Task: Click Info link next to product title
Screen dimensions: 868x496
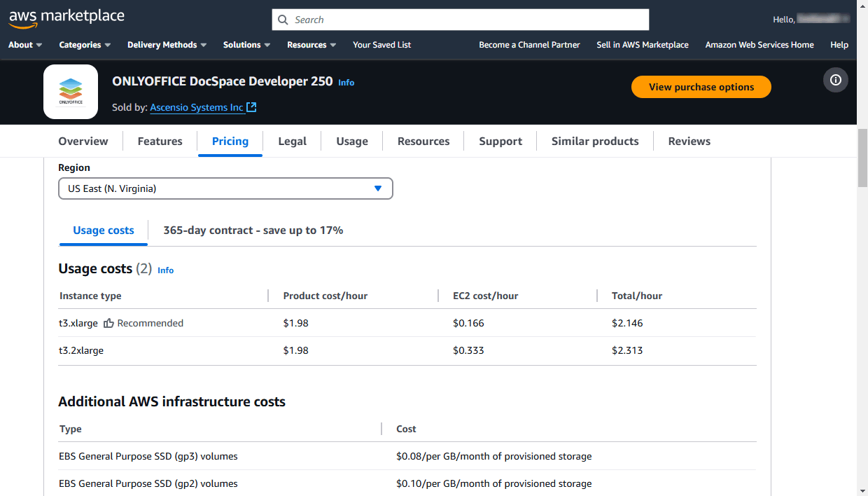Action: (x=346, y=83)
